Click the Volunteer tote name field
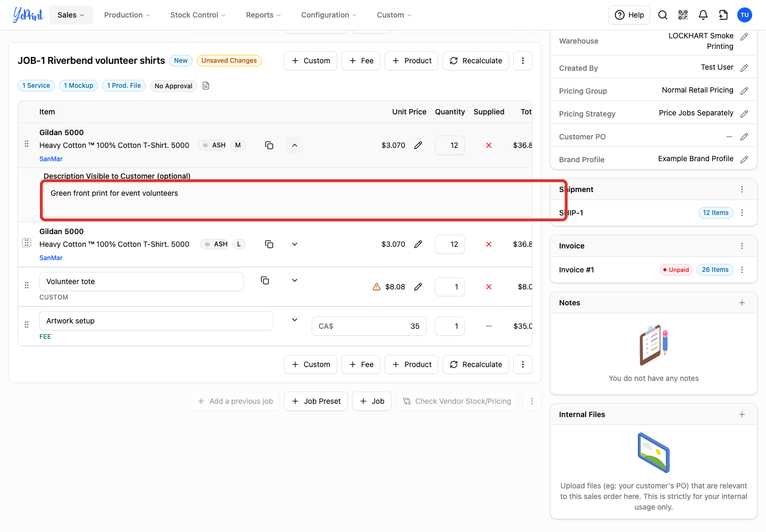Image resolution: width=766 pixels, height=532 pixels. pyautogui.click(x=141, y=281)
